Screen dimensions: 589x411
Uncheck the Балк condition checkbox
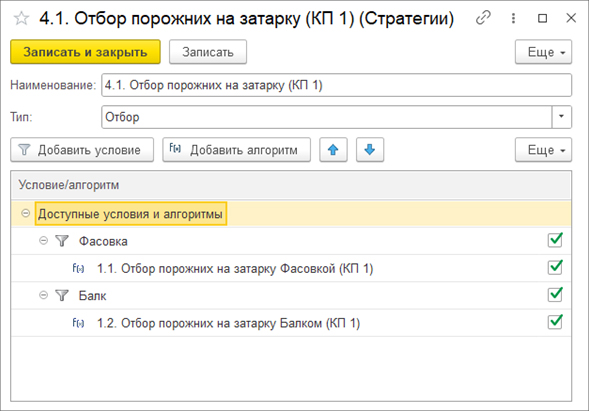click(555, 295)
